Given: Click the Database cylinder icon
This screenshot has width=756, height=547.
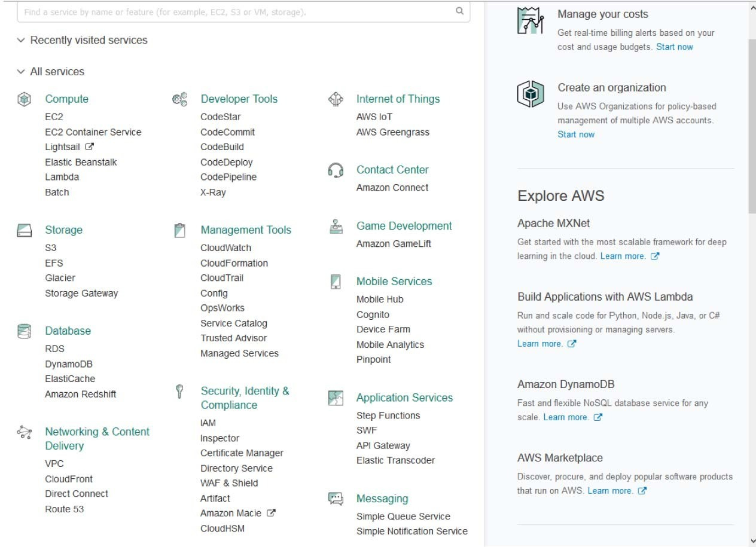Looking at the screenshot, I should (24, 331).
